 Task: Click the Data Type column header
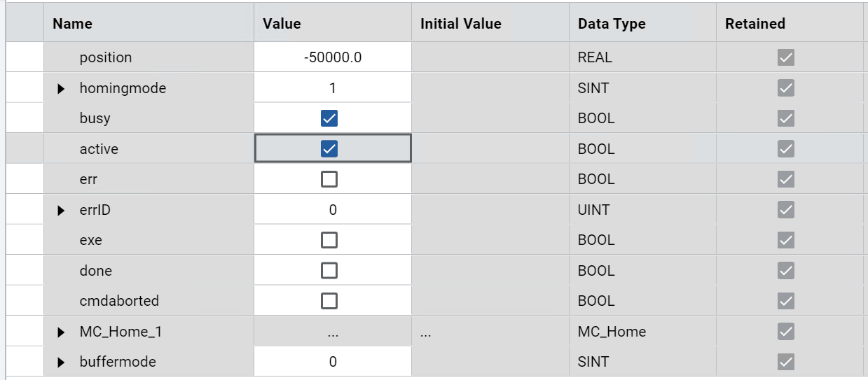[x=612, y=24]
